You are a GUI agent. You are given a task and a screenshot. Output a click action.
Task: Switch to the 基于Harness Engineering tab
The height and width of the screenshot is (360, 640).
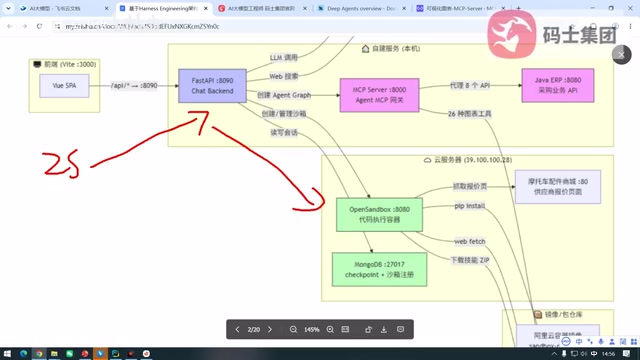[163, 8]
